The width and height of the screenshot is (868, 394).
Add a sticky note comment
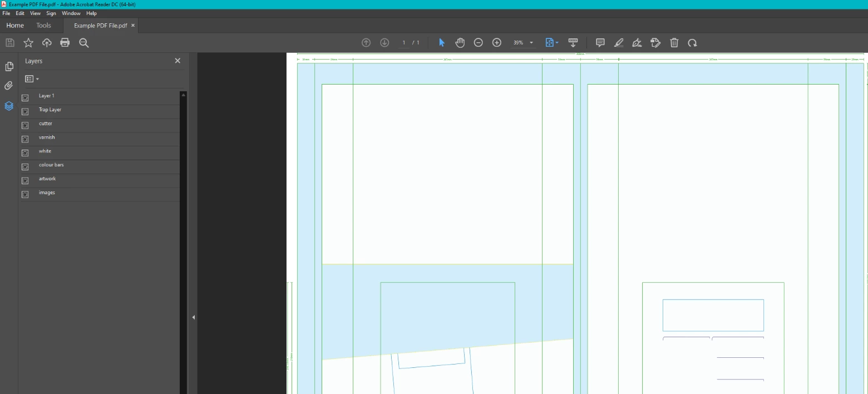pos(600,43)
